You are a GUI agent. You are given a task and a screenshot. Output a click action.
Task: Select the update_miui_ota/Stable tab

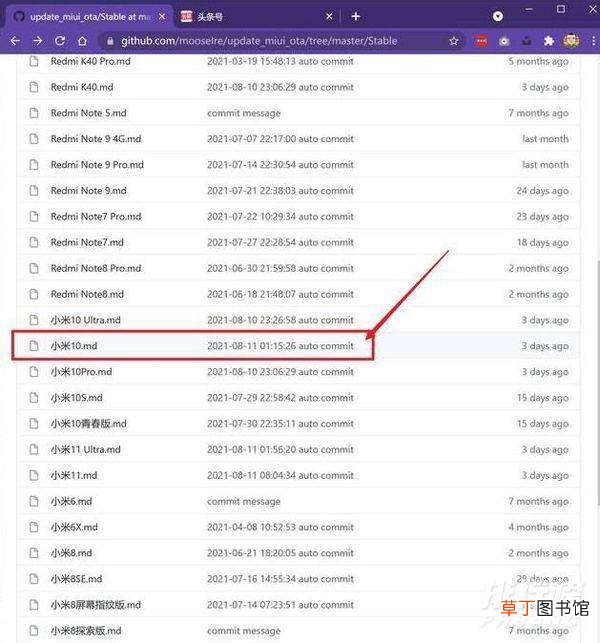tap(89, 16)
